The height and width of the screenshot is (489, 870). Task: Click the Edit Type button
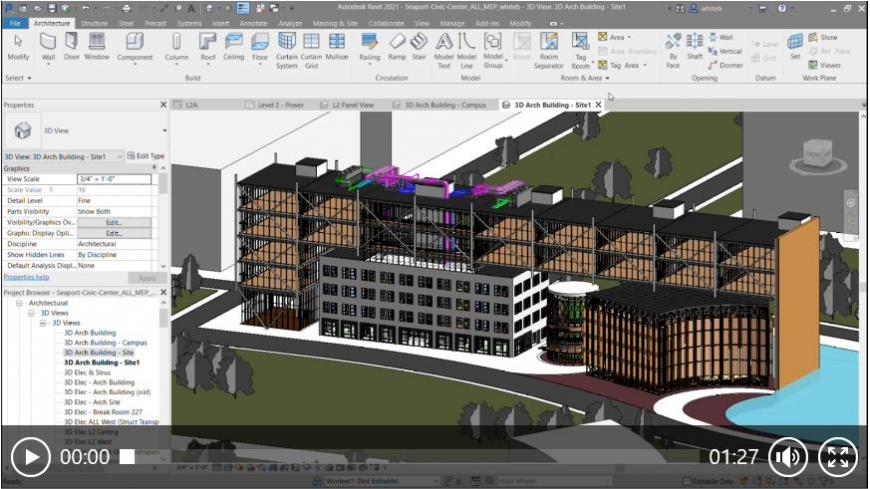(146, 156)
